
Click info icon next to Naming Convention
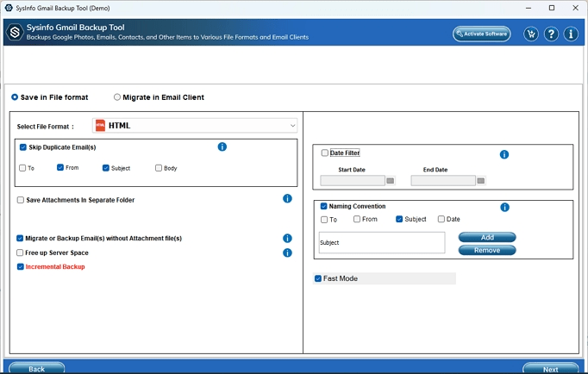pos(505,208)
